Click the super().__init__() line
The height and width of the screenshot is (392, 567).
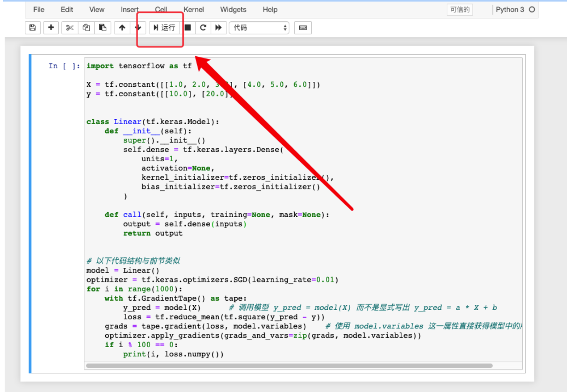[x=164, y=140]
